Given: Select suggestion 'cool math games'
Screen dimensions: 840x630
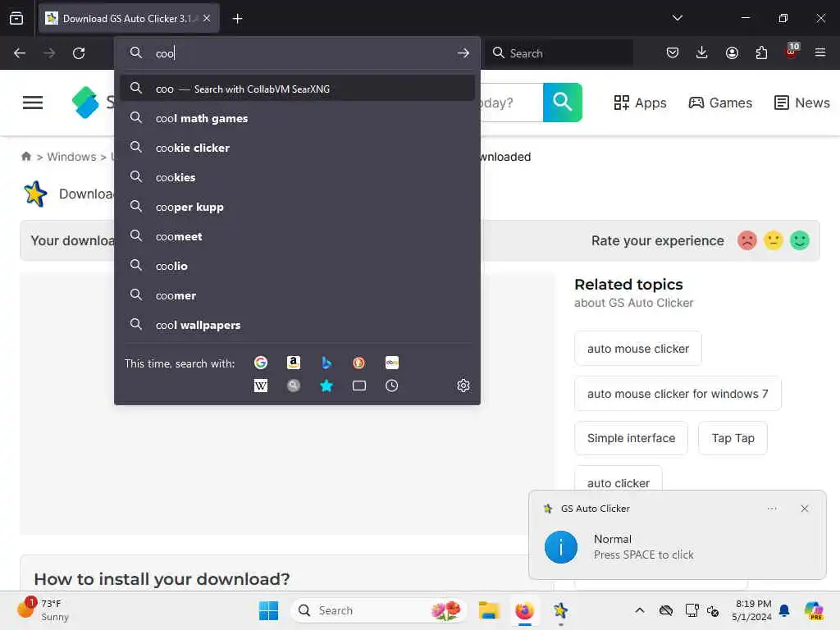Looking at the screenshot, I should 297,118.
